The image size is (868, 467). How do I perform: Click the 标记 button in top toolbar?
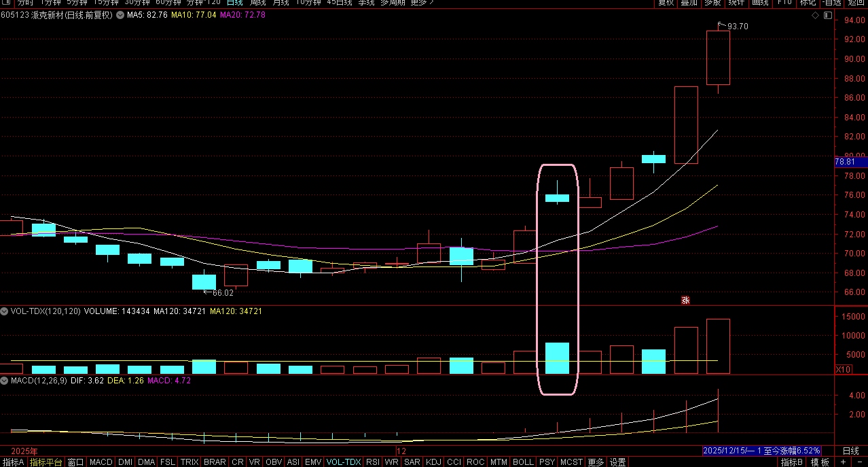click(x=808, y=3)
